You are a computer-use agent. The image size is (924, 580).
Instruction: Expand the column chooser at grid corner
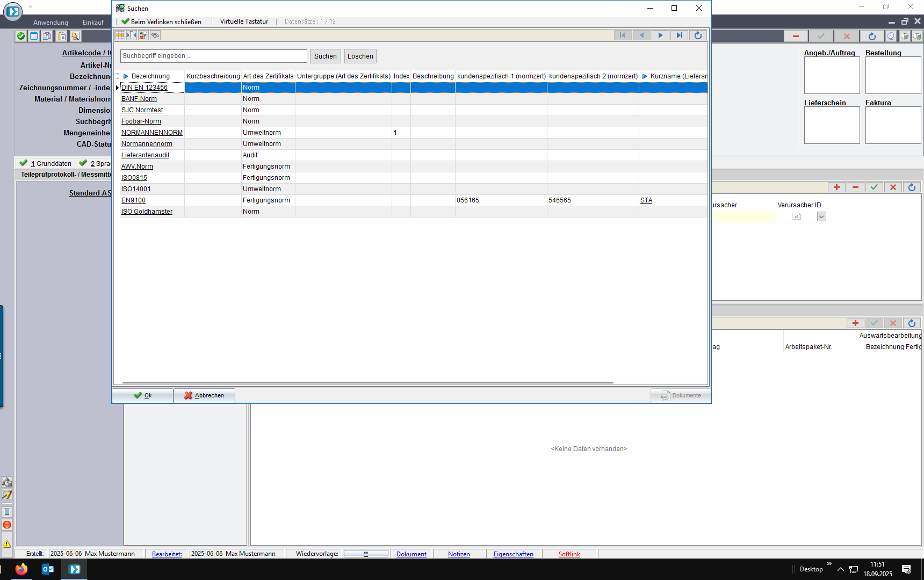[117, 76]
